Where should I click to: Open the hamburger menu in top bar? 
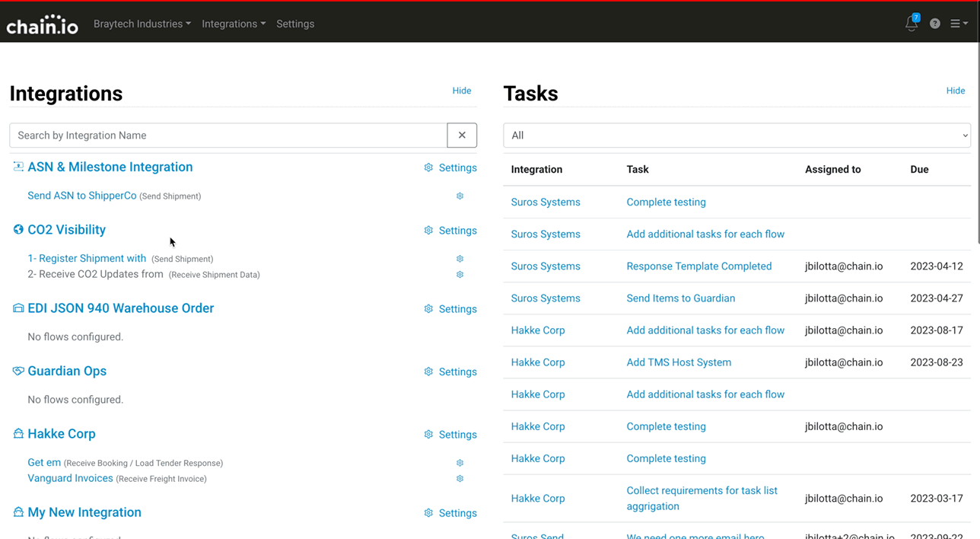click(959, 24)
